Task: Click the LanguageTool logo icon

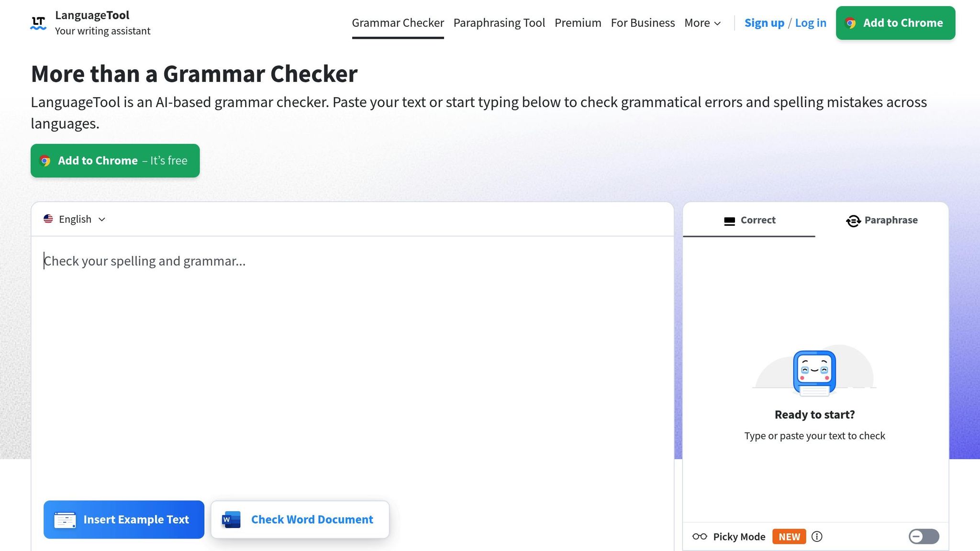Action: (39, 22)
